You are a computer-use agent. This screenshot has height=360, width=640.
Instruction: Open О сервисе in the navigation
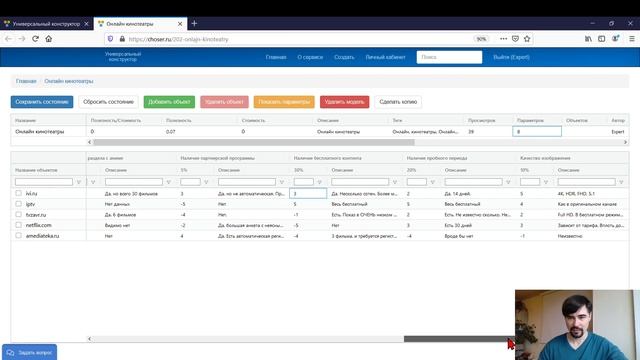310,57
